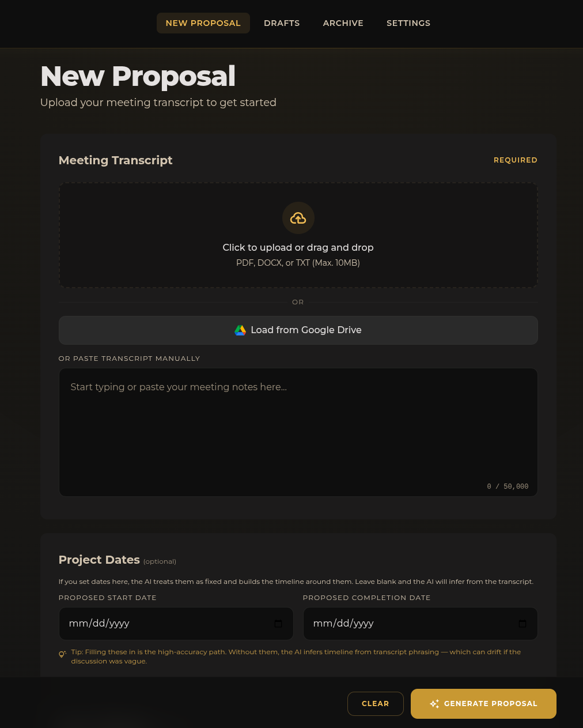The width and height of the screenshot is (583, 728).
Task: Click the cloud upload icon
Action: click(x=298, y=218)
